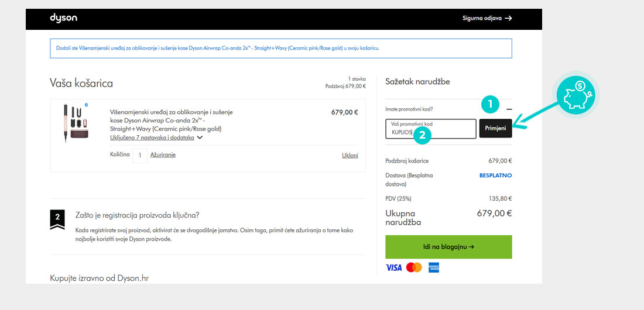Click the small blue badge above product image
Screen dimensions: 644x310
tap(86, 105)
